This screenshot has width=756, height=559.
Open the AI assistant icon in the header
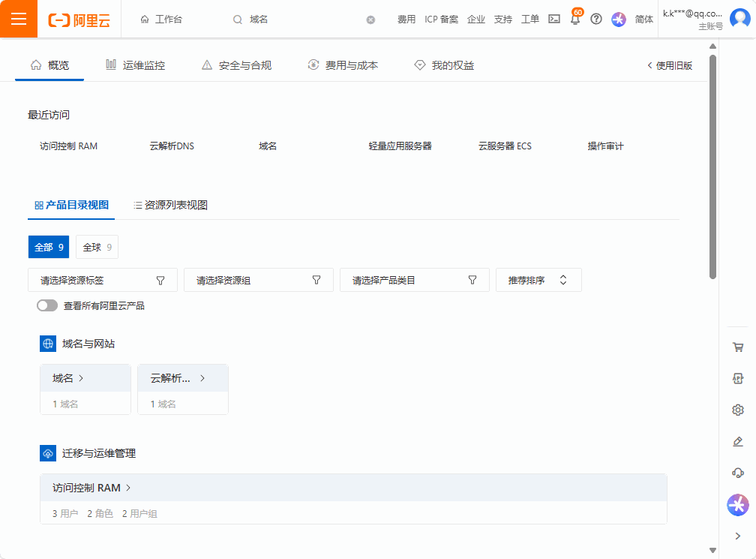tap(619, 20)
